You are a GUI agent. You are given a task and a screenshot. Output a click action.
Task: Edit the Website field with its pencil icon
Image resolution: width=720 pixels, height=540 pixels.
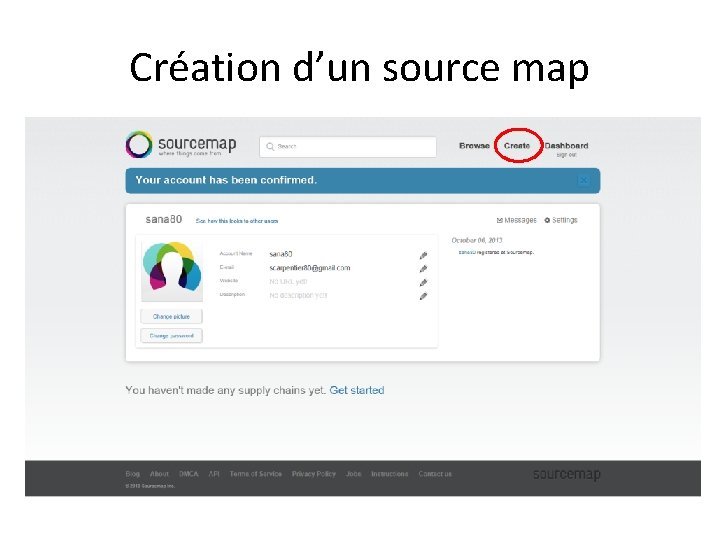pos(423,282)
